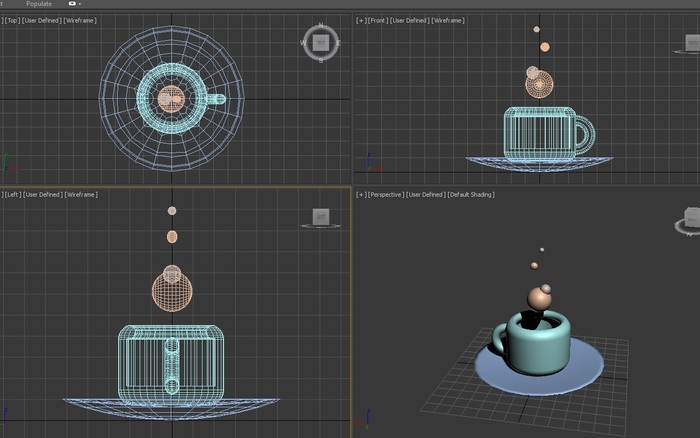Image resolution: width=700 pixels, height=438 pixels.
Task: Click the [+] general menu in the Front viewport
Action: 360,21
